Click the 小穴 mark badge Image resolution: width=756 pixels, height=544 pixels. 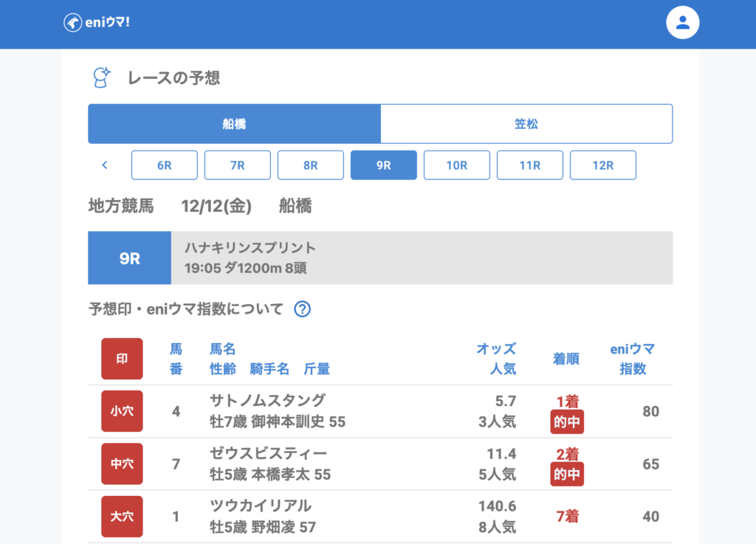pyautogui.click(x=122, y=411)
